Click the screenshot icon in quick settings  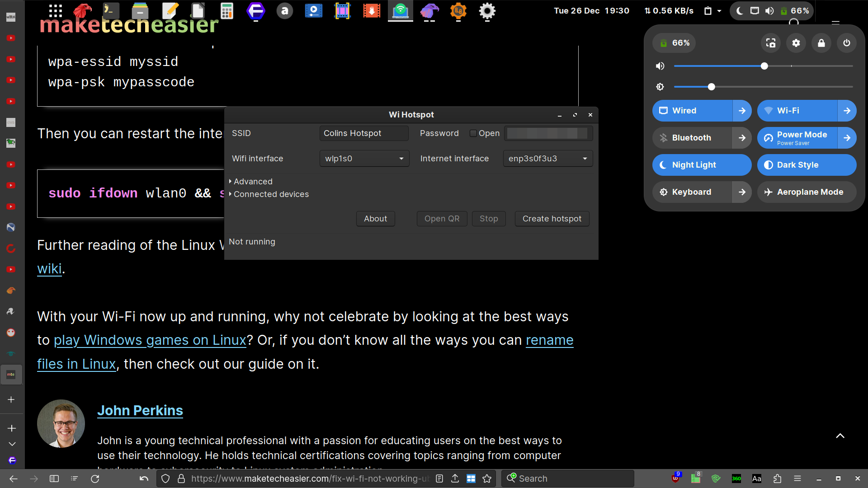771,43
